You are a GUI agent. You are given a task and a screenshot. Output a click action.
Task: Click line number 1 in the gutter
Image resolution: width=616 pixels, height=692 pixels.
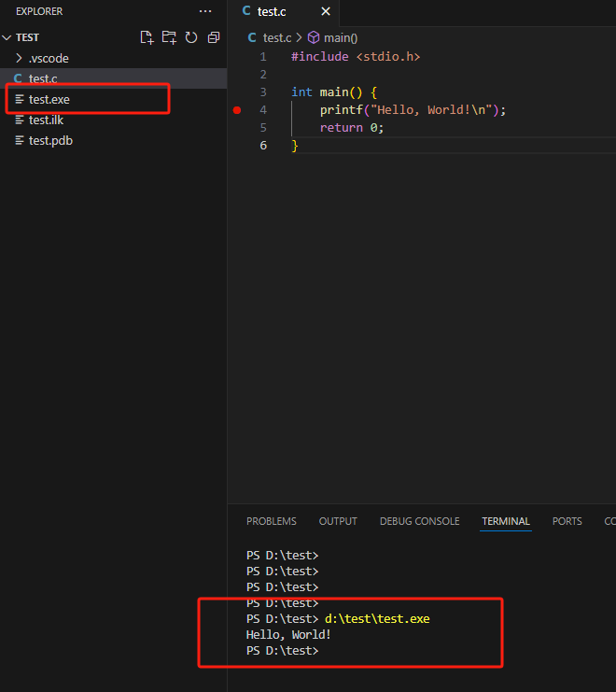(x=263, y=57)
